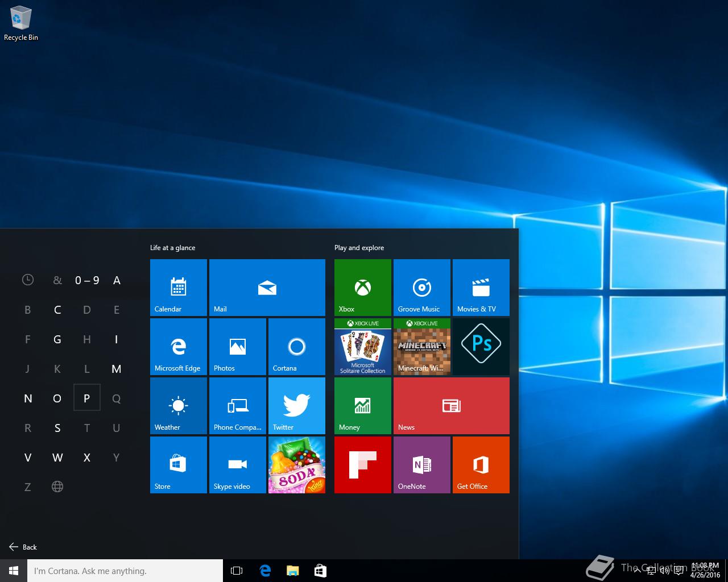Open the volume control in tray
Viewport: 728px width, 582px height.
664,571
